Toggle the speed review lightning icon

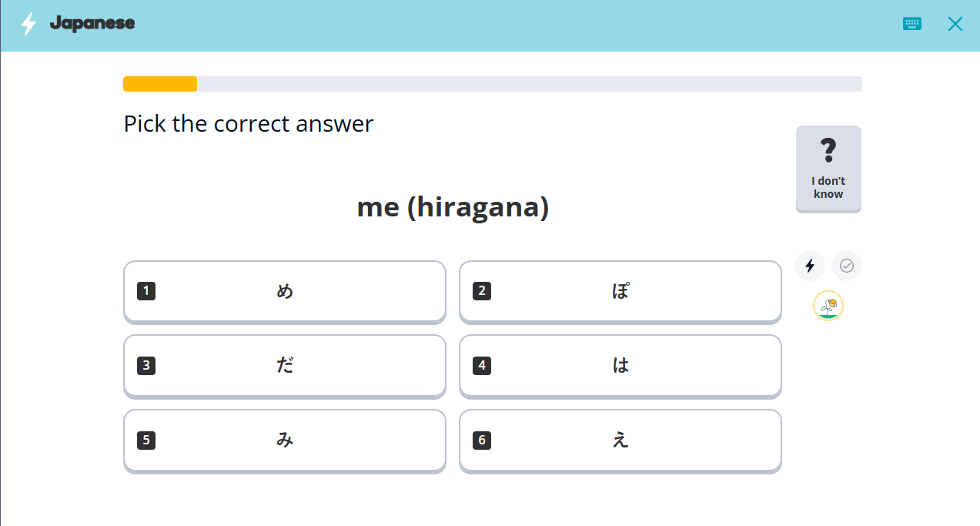tap(810, 266)
